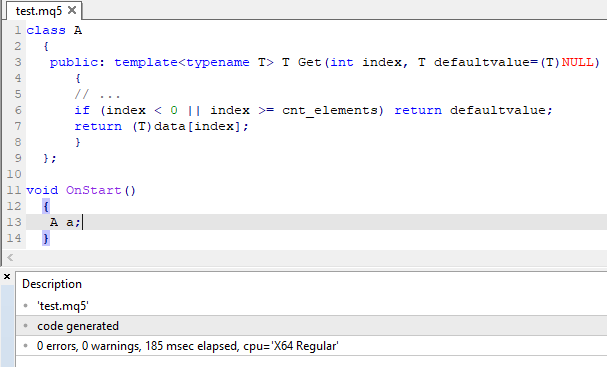The height and width of the screenshot is (367, 607).
Task: Click the 'void' keyword on line 11
Action: click(42, 190)
